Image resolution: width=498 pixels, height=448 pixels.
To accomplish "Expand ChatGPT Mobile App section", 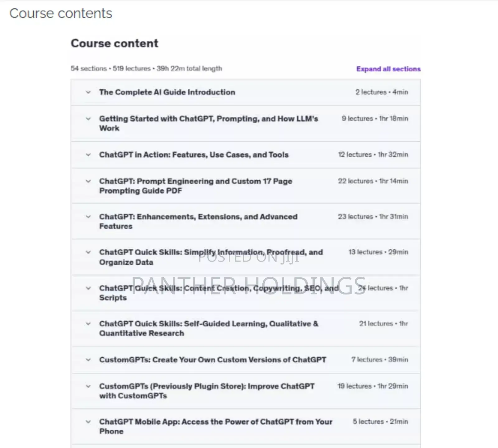I will point(216,426).
